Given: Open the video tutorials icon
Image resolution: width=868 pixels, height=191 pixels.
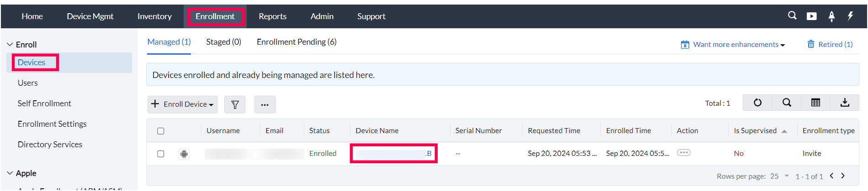Looking at the screenshot, I should [812, 16].
